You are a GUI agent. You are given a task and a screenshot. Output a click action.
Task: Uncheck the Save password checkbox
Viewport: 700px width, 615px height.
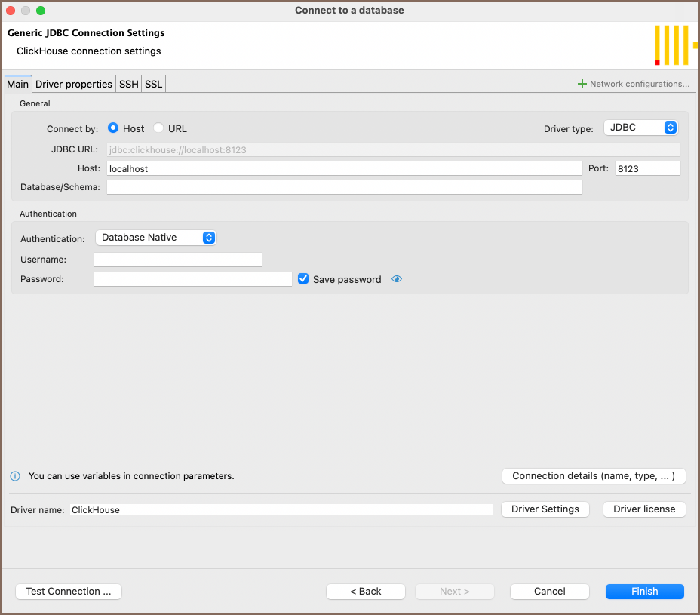pos(303,278)
